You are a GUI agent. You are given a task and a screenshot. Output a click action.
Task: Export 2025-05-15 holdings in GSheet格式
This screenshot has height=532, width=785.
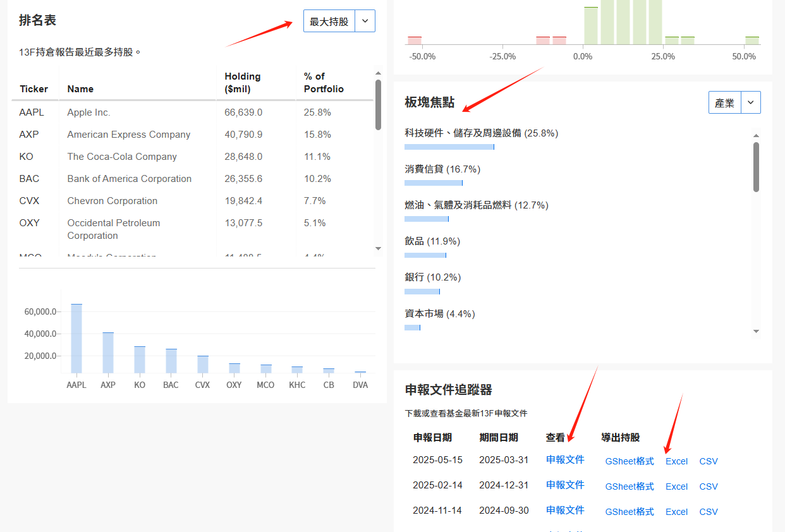point(630,461)
